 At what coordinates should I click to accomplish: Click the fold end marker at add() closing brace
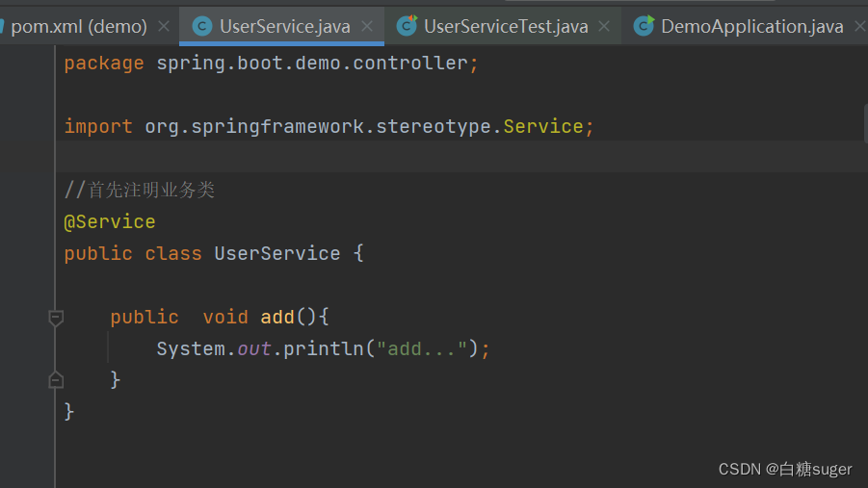point(55,380)
